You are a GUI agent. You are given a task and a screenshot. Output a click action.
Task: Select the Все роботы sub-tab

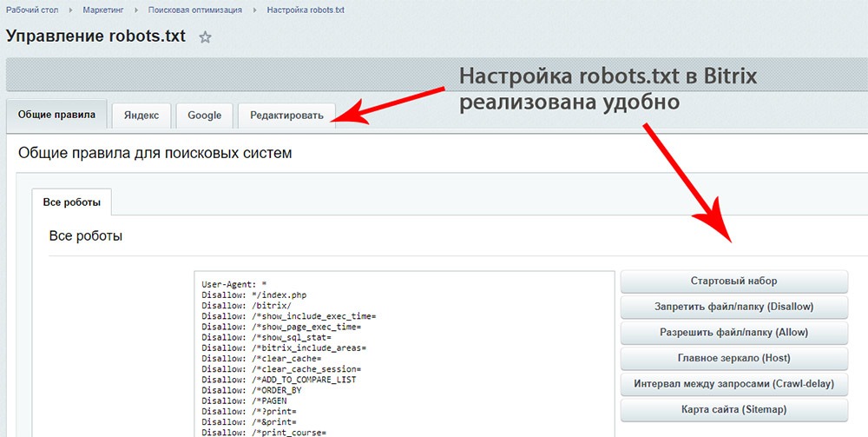tap(72, 202)
